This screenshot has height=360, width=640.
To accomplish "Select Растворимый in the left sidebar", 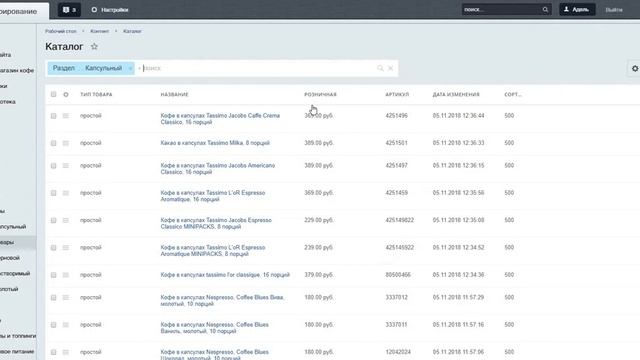I will pyautogui.click(x=15, y=273).
